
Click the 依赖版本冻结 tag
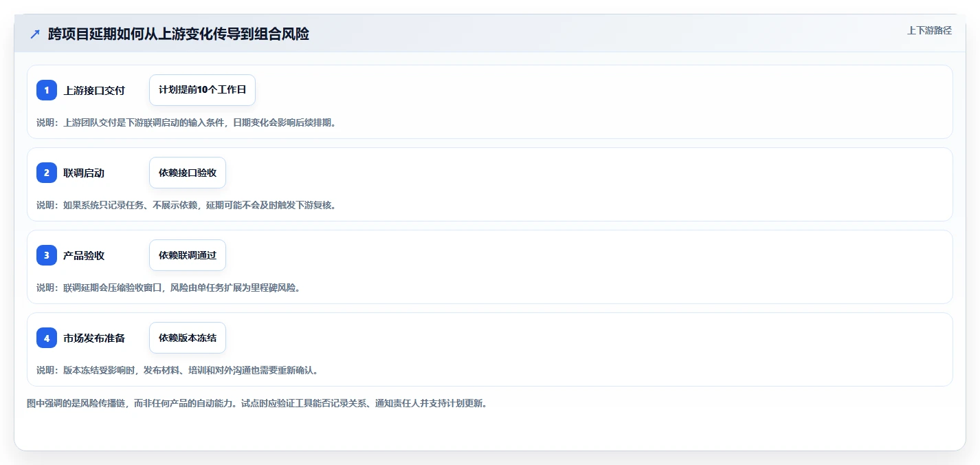(x=188, y=338)
